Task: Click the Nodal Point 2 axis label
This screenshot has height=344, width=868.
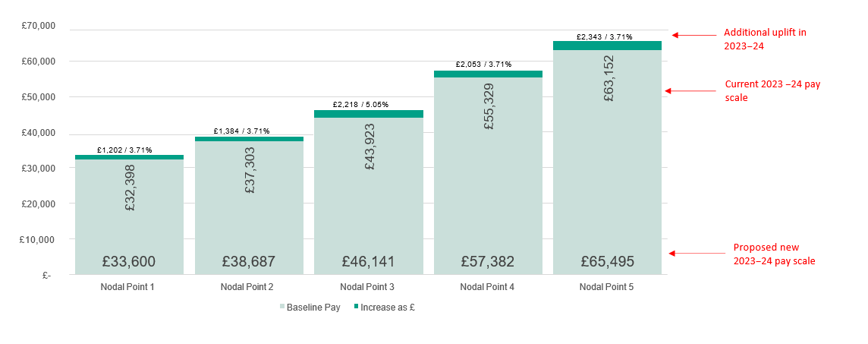Action: point(249,287)
